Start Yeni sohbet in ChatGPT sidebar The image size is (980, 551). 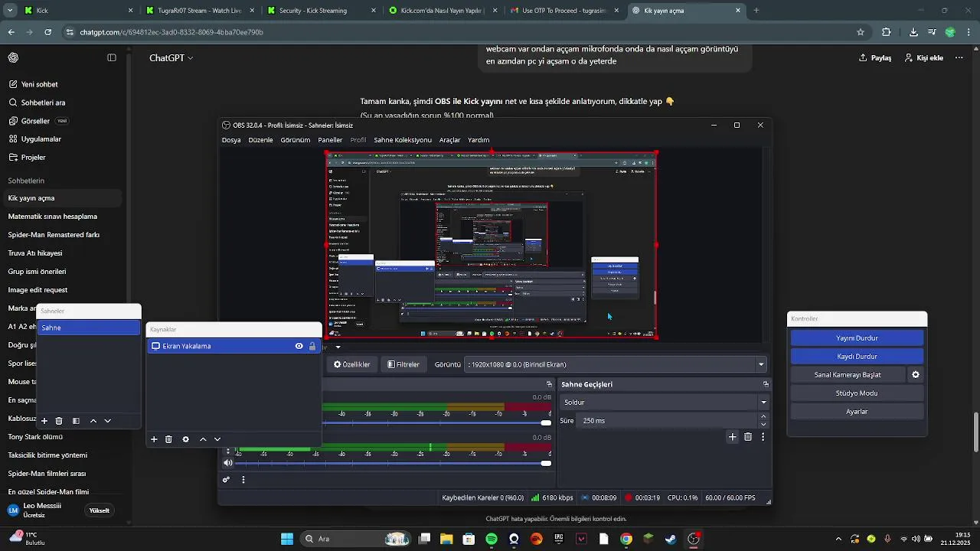tap(40, 84)
